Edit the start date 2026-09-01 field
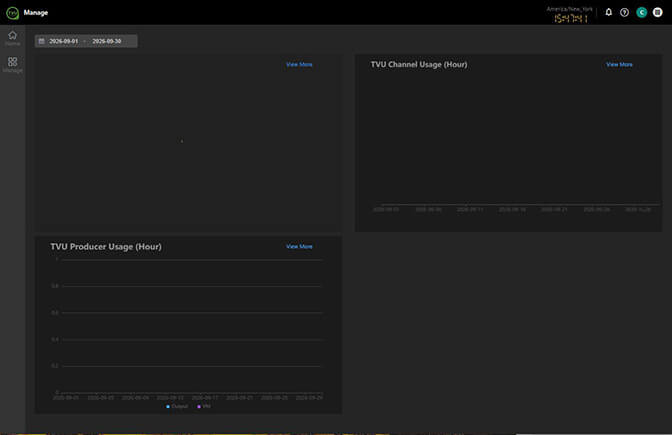The width and height of the screenshot is (672, 435). 63,41
